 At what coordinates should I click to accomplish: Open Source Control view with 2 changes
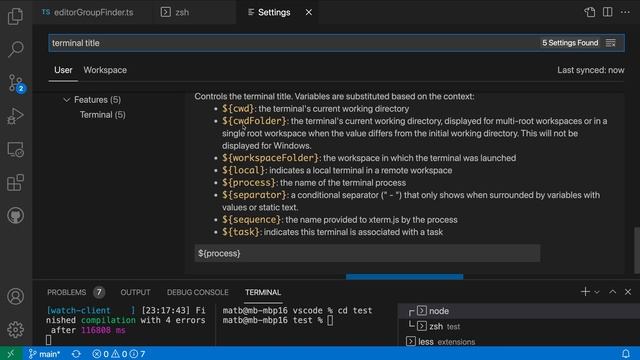coord(16,83)
